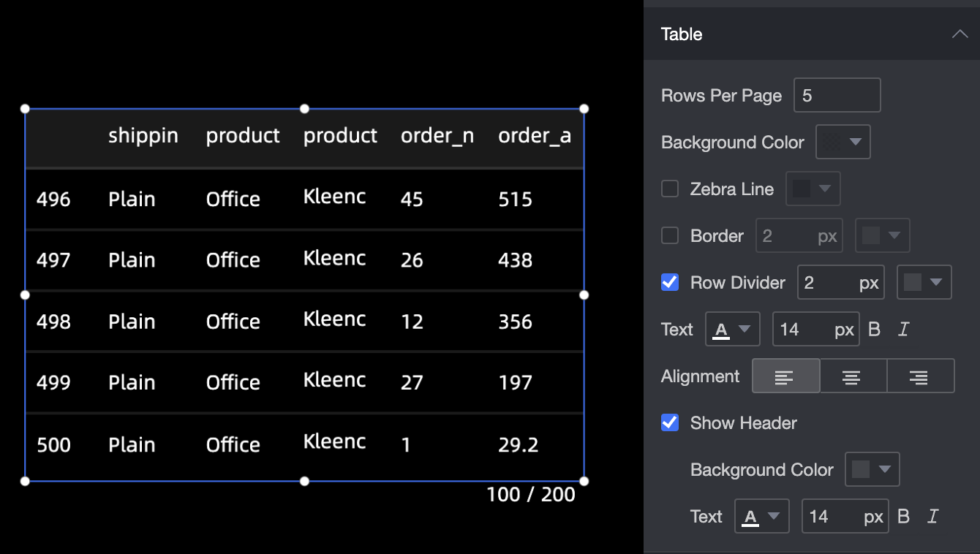Open header Background Color swatch

click(872, 470)
